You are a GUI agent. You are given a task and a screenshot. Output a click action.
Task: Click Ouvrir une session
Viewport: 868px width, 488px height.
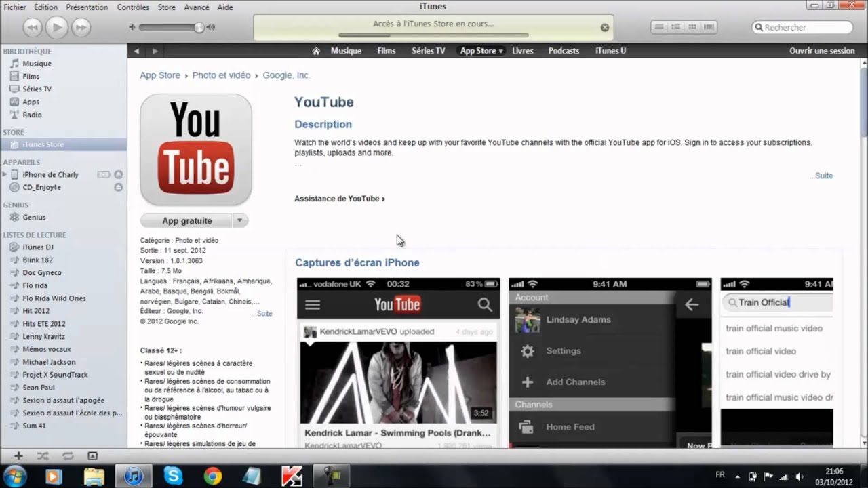point(822,51)
